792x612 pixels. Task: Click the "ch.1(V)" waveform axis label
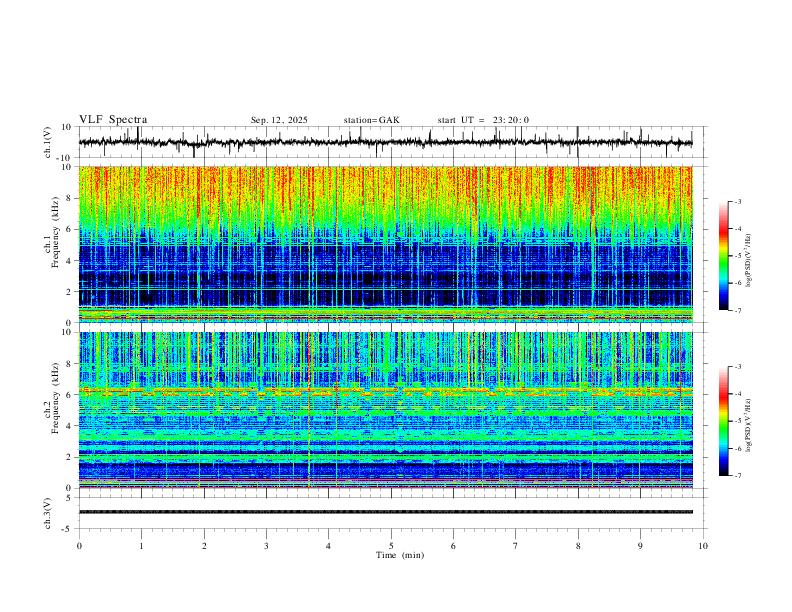[x=48, y=142]
